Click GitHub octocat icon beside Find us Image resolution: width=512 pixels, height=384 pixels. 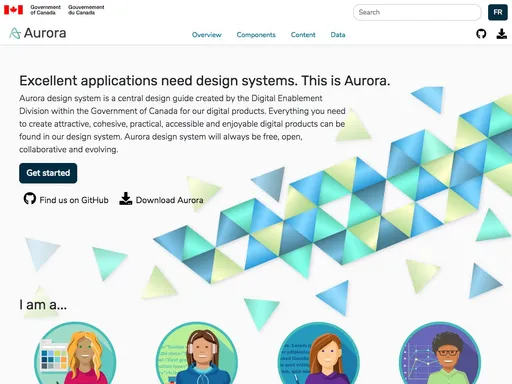click(x=30, y=198)
